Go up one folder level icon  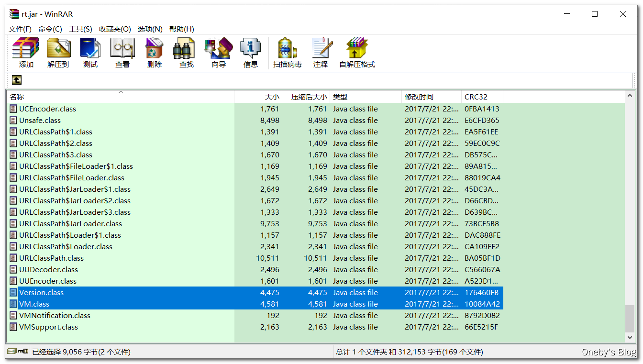pos(17,80)
